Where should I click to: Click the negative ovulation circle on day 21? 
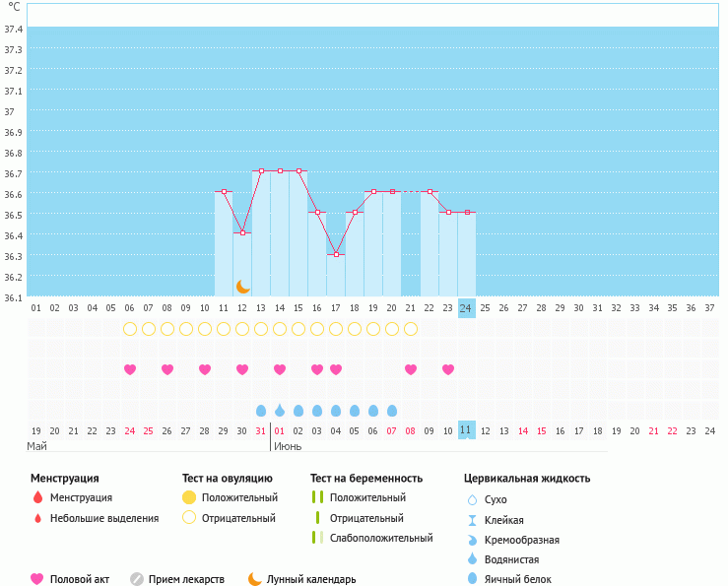point(411,328)
